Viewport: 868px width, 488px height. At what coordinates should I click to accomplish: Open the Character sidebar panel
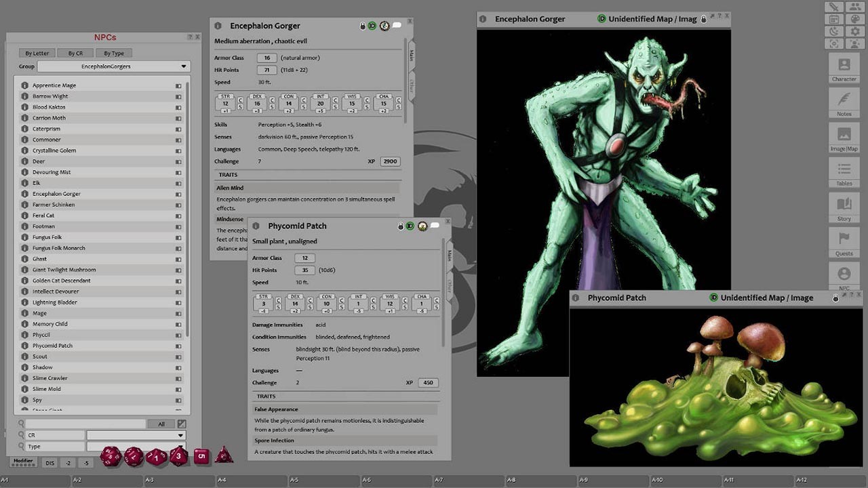click(844, 68)
